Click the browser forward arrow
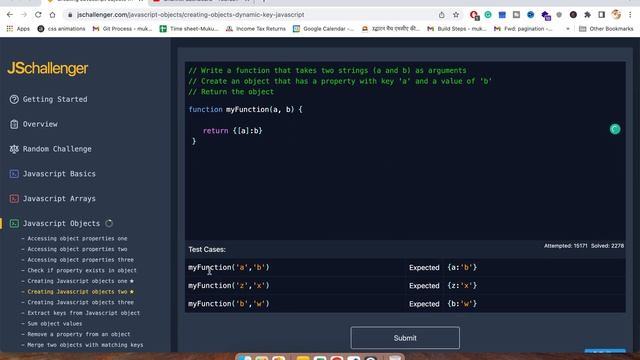 (x=24, y=15)
